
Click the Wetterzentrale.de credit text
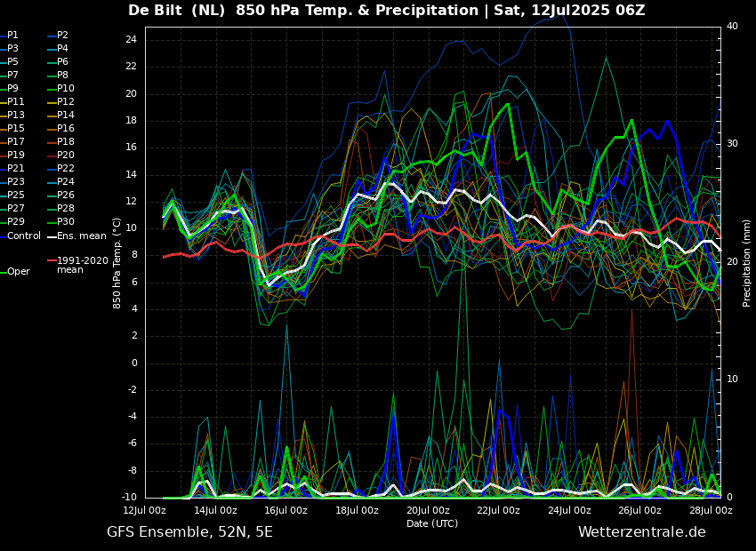click(x=641, y=532)
